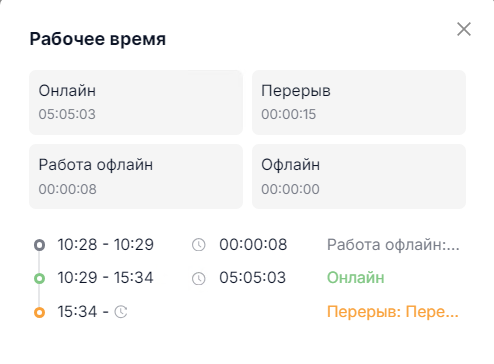The image size is (494, 364).
Task: Click the orange Перерыв: Пере... status label
Action: click(393, 312)
